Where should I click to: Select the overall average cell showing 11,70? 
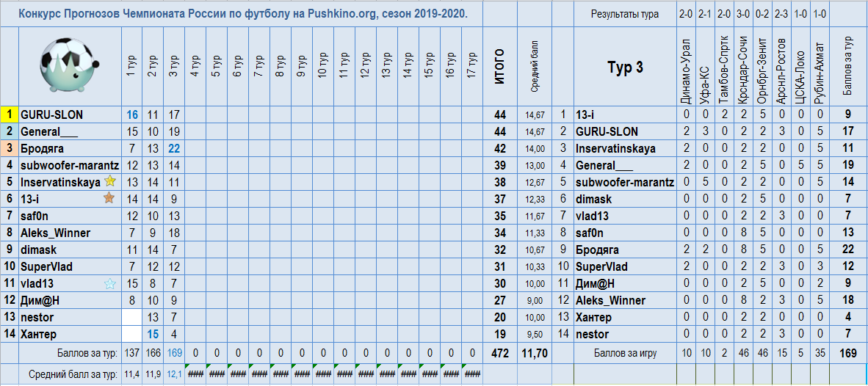tap(534, 353)
